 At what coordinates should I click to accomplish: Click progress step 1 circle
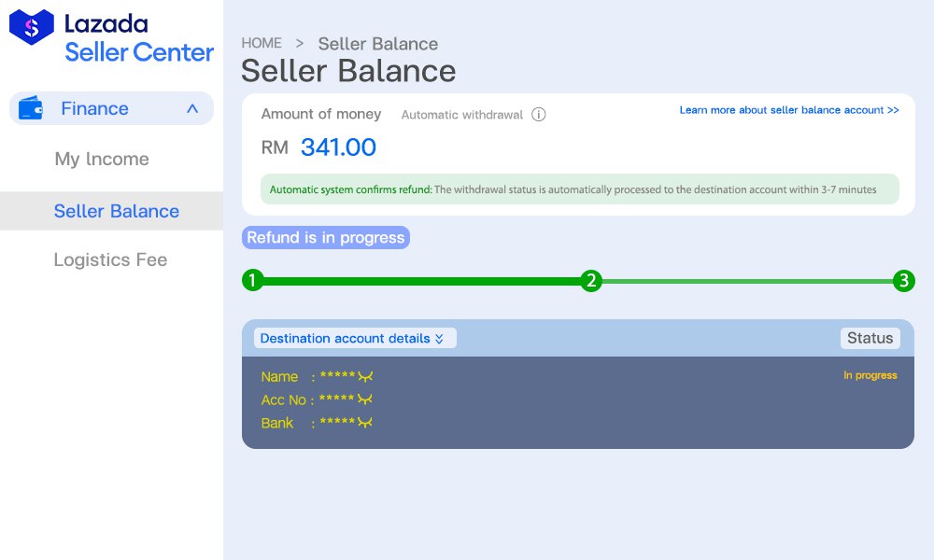click(252, 280)
